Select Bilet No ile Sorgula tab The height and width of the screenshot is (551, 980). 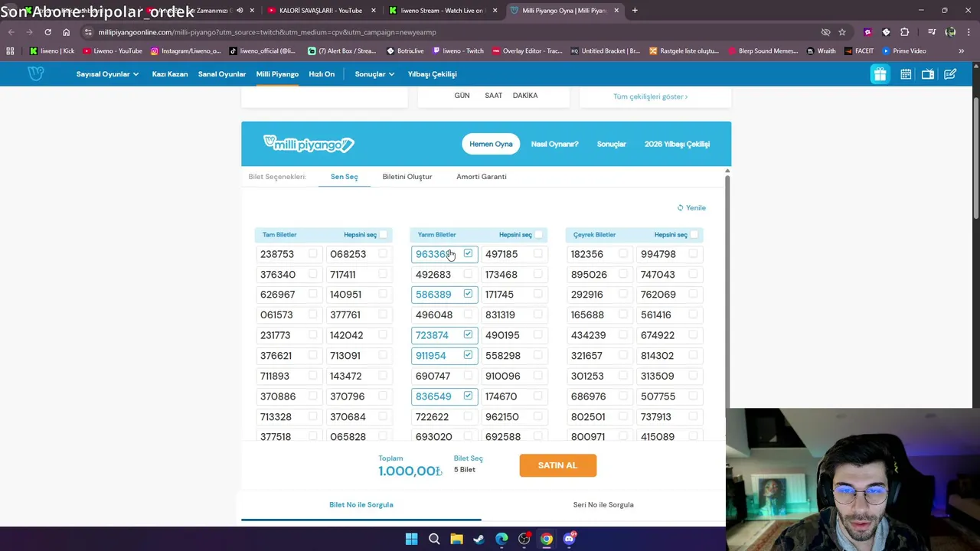click(361, 504)
